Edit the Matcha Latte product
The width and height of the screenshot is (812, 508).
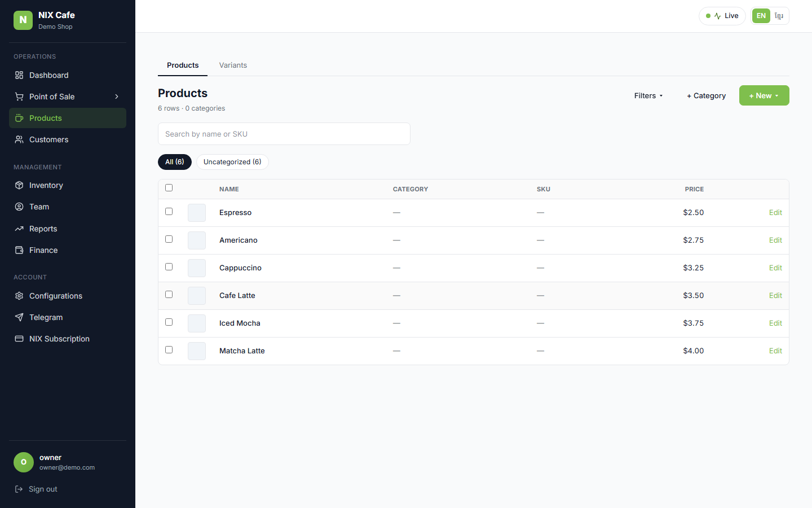pyautogui.click(x=775, y=351)
